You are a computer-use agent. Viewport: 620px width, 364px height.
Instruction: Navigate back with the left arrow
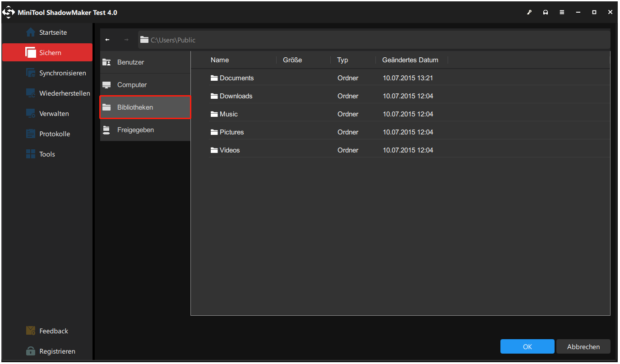tap(107, 40)
